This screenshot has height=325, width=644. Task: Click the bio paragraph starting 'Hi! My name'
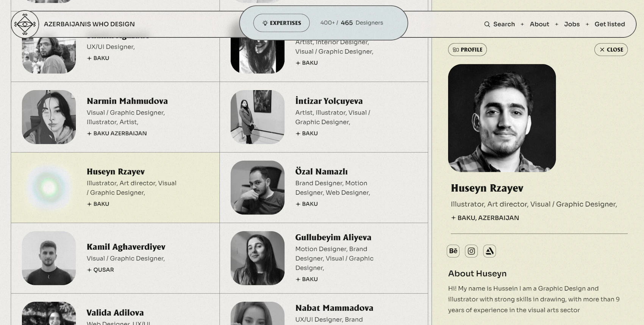534,299
